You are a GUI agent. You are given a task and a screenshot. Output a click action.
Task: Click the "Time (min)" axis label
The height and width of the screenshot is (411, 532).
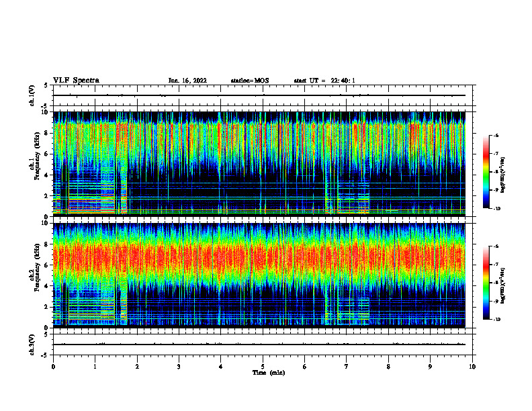pyautogui.click(x=269, y=373)
